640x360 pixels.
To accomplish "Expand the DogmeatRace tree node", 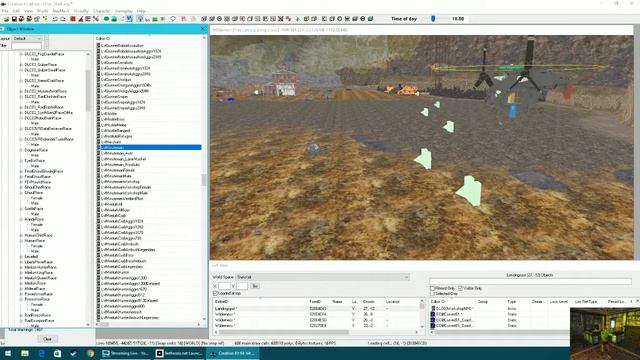I will click(21, 150).
